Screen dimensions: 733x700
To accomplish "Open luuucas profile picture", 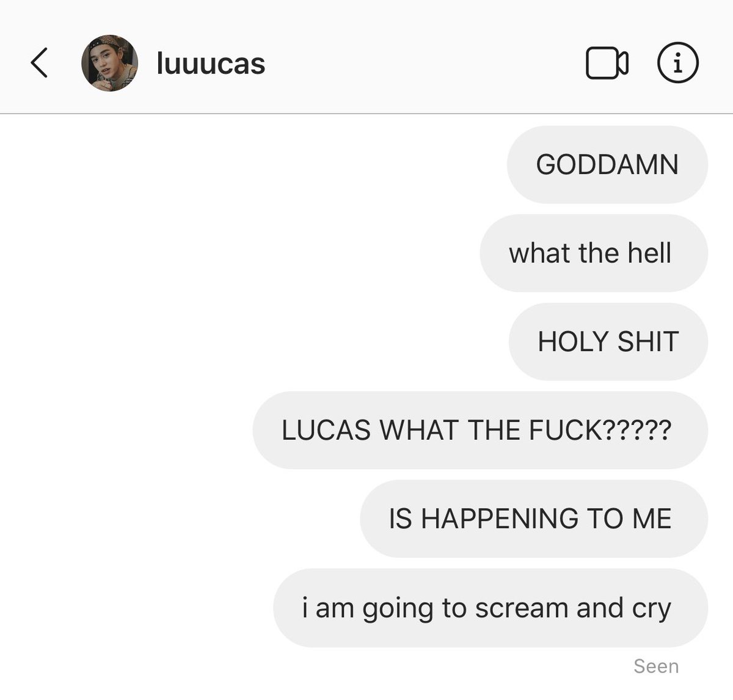I will tap(110, 63).
